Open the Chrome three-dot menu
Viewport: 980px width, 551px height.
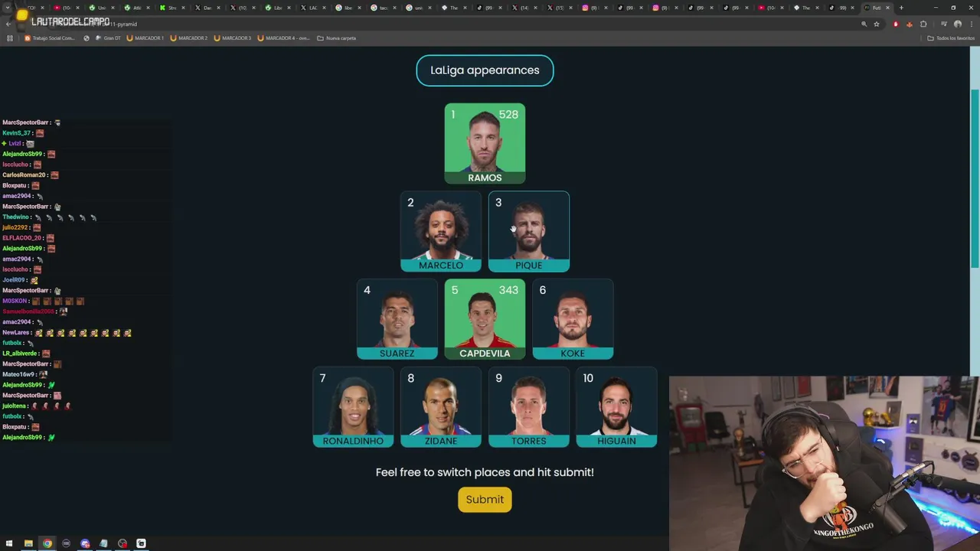coord(971,24)
